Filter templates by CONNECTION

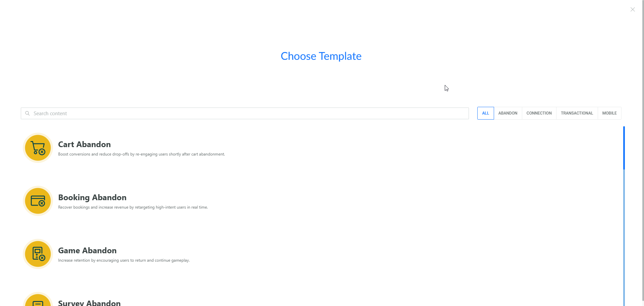point(539,113)
